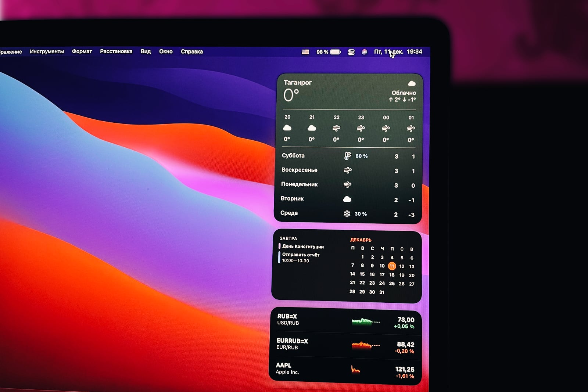Click the cloud icon under hour 21
This screenshot has height=392, width=588.
point(312,128)
